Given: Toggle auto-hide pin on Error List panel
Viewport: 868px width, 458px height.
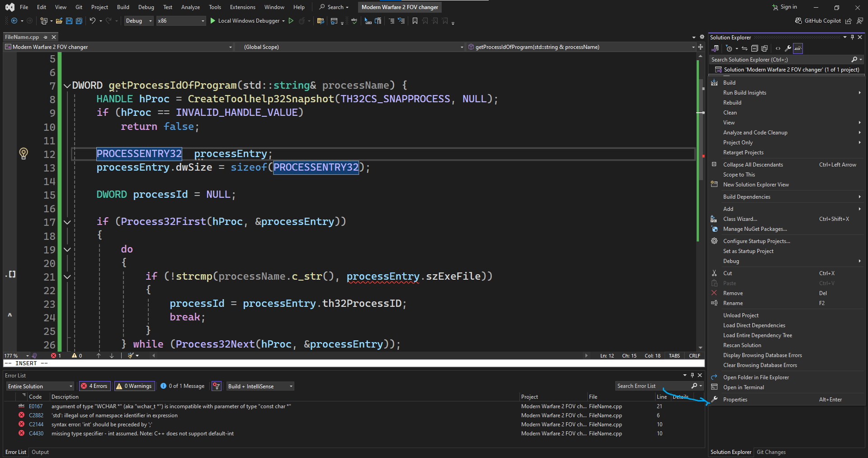Looking at the screenshot, I should coord(692,375).
